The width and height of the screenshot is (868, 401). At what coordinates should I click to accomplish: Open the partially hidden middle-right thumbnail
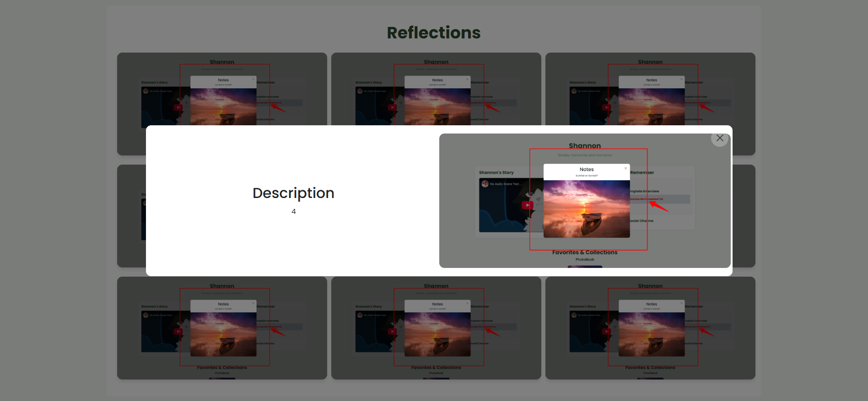click(x=744, y=216)
